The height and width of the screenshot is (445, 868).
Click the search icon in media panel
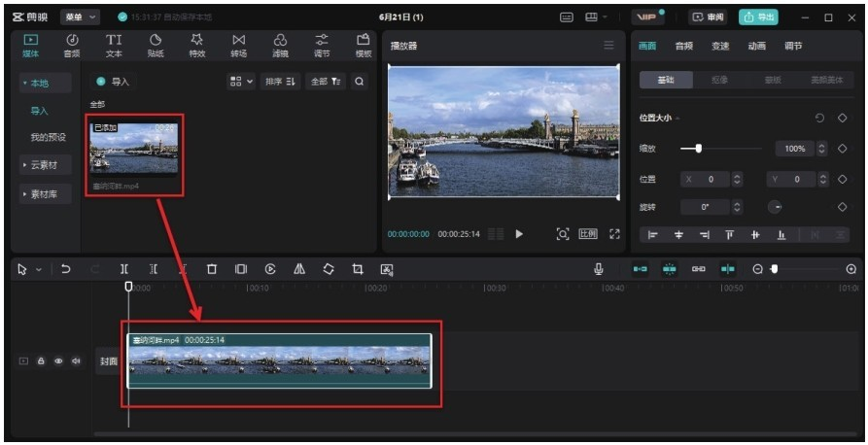[x=360, y=82]
